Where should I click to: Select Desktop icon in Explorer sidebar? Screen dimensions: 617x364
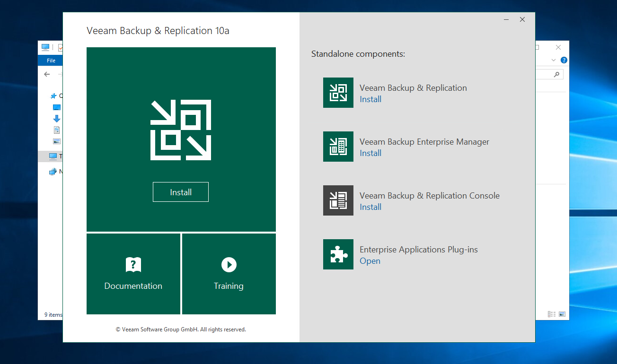57,107
